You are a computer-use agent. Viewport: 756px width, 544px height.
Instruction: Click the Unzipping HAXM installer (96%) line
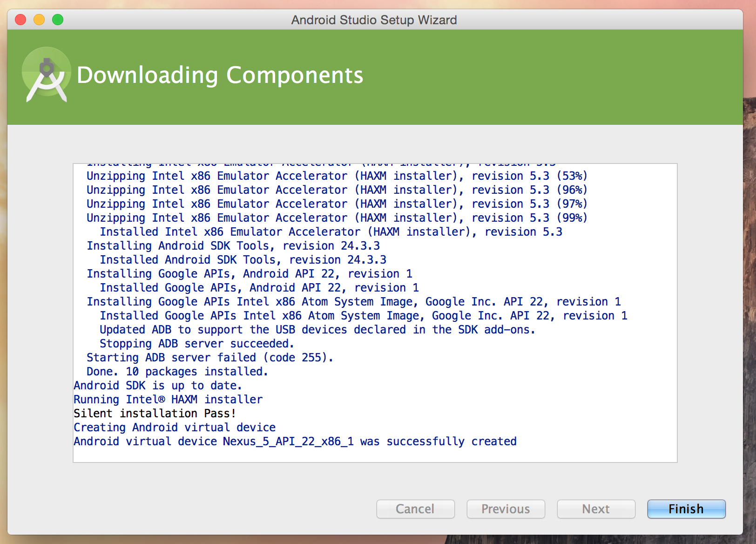337,190
